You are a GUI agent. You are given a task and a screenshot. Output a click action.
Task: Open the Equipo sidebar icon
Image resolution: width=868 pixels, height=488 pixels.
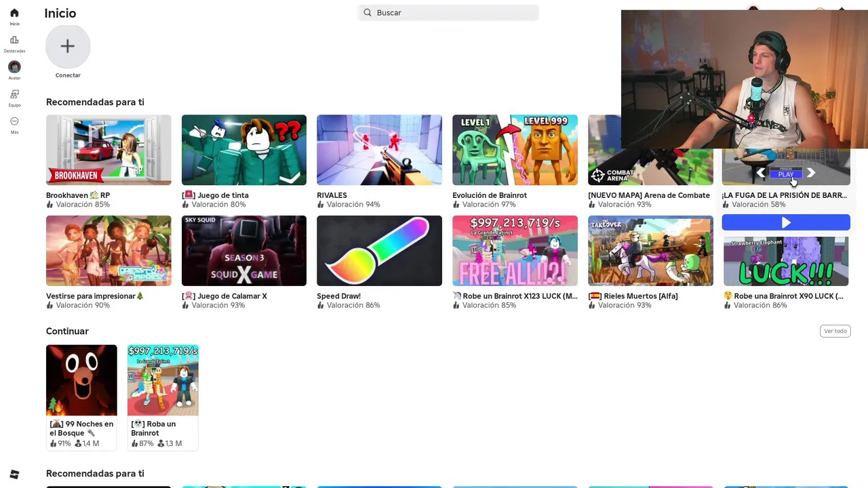point(14,94)
